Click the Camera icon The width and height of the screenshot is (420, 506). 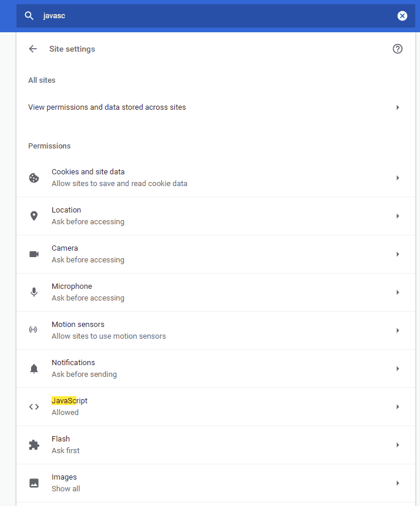(x=34, y=254)
